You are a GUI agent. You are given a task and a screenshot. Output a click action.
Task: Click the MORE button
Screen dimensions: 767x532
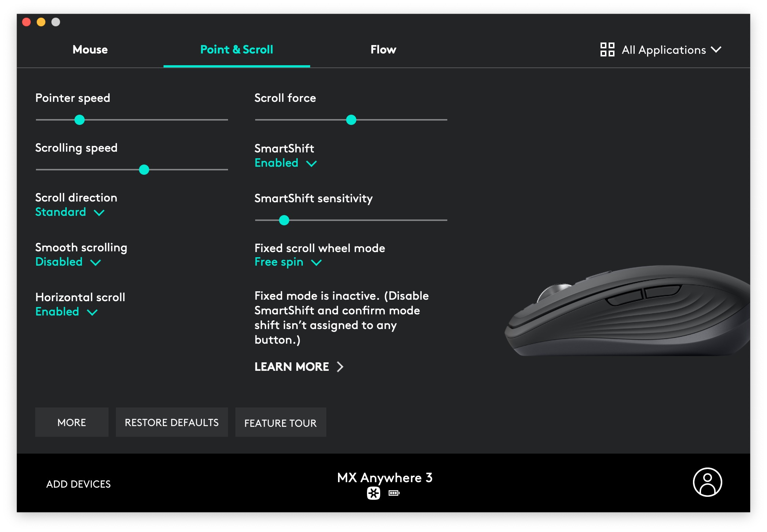point(71,422)
